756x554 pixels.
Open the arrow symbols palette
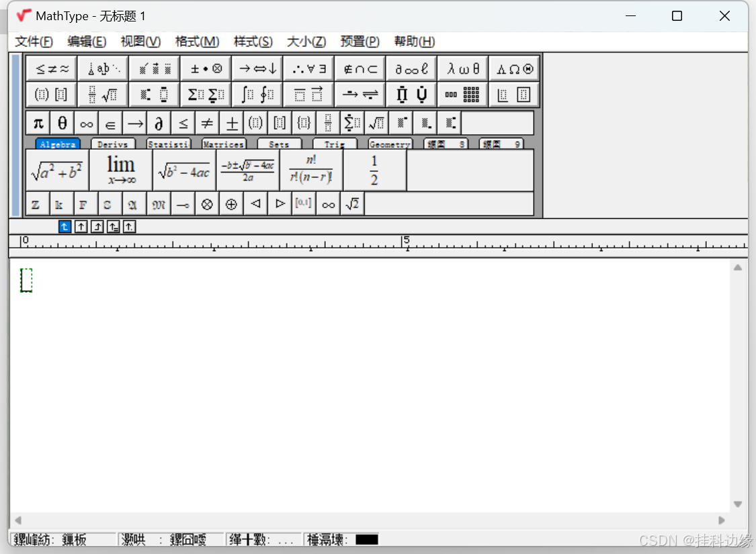[x=257, y=69]
